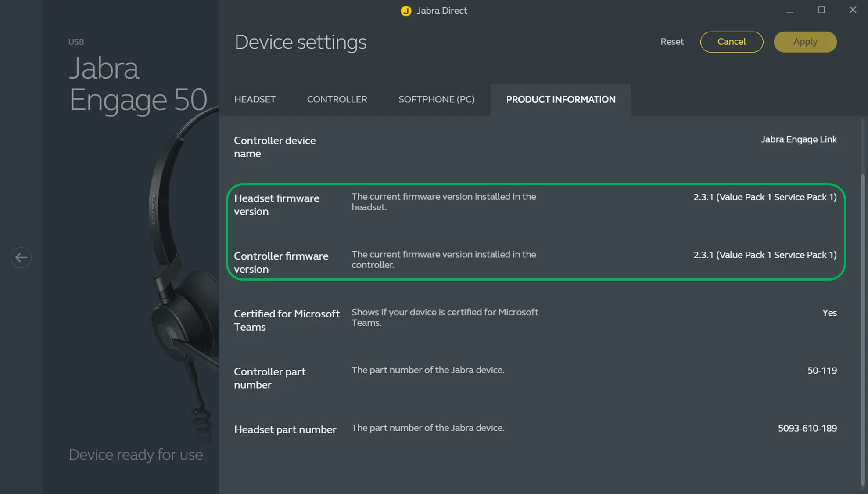The image size is (868, 494).
Task: Click the Microsoft Teams certification Yes value
Action: click(x=829, y=313)
